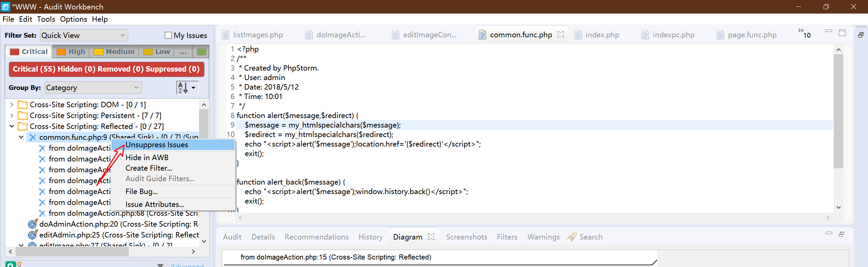Viewport: 868px width, 267px height.
Task: Switch to index.php editor tab
Action: point(597,35)
